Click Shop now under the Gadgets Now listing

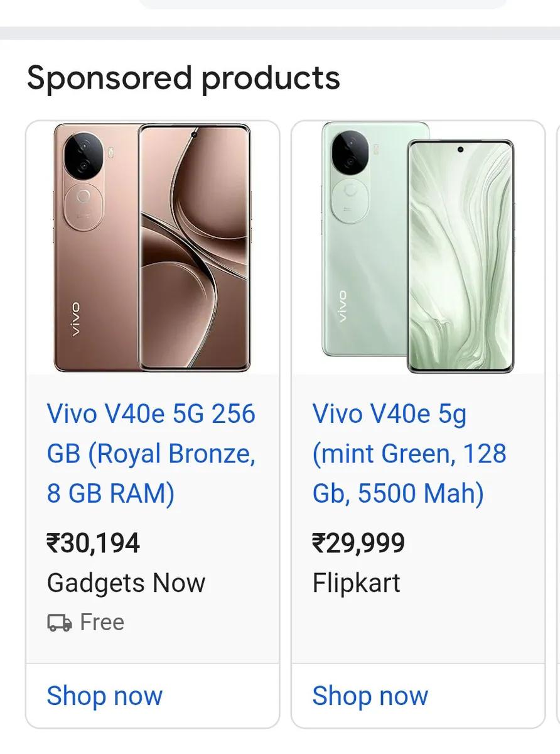[x=104, y=696]
